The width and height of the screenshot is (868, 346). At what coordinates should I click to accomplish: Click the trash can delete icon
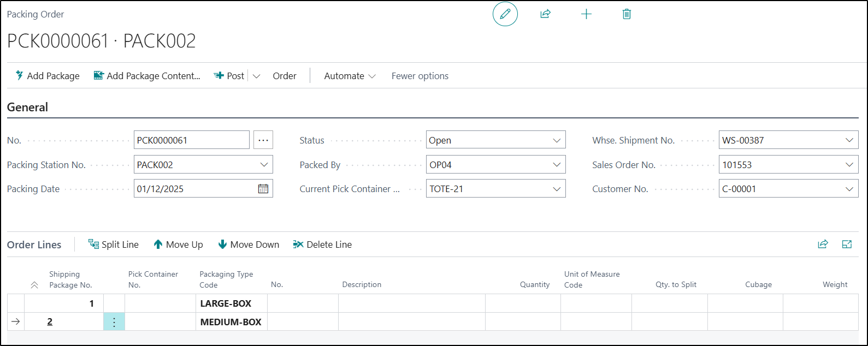click(x=627, y=14)
